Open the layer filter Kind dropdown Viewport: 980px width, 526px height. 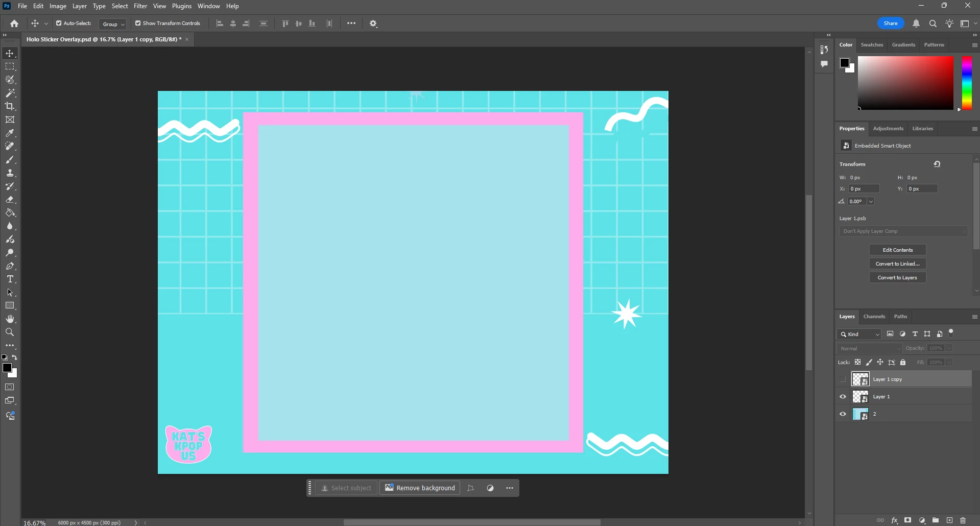click(859, 334)
